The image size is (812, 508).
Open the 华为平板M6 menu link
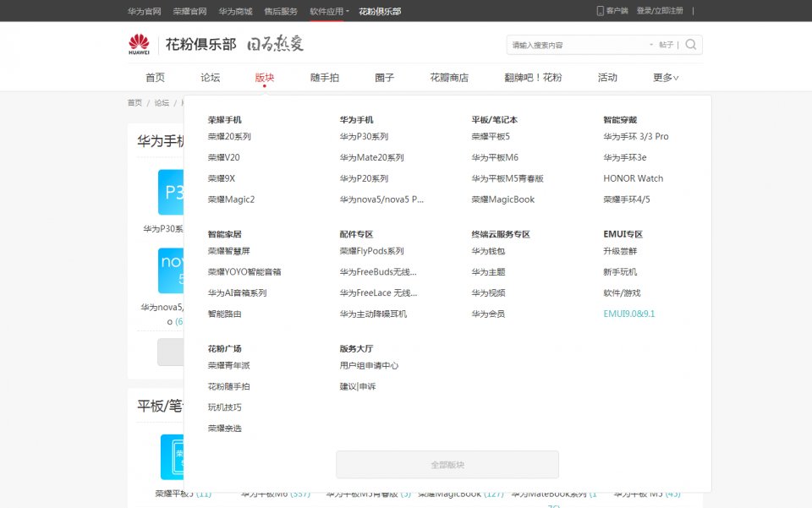click(495, 157)
